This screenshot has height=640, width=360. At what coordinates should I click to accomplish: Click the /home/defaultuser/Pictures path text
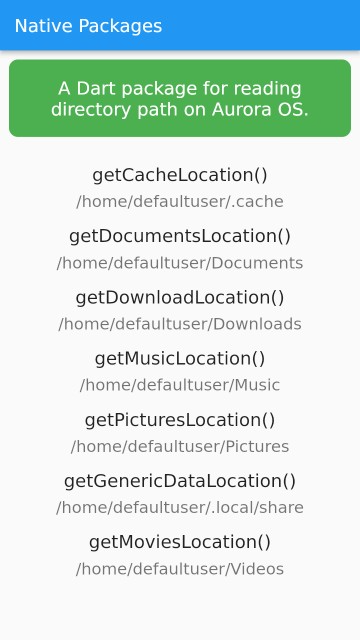pyautogui.click(x=180, y=447)
